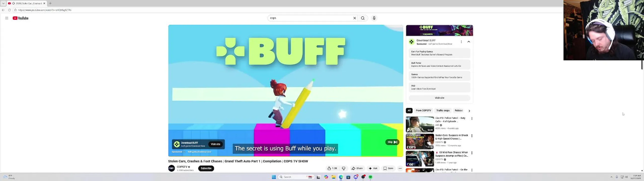Skip the BUFF video ad
Image resolution: width=644 pixels, height=181 pixels.
tap(392, 142)
